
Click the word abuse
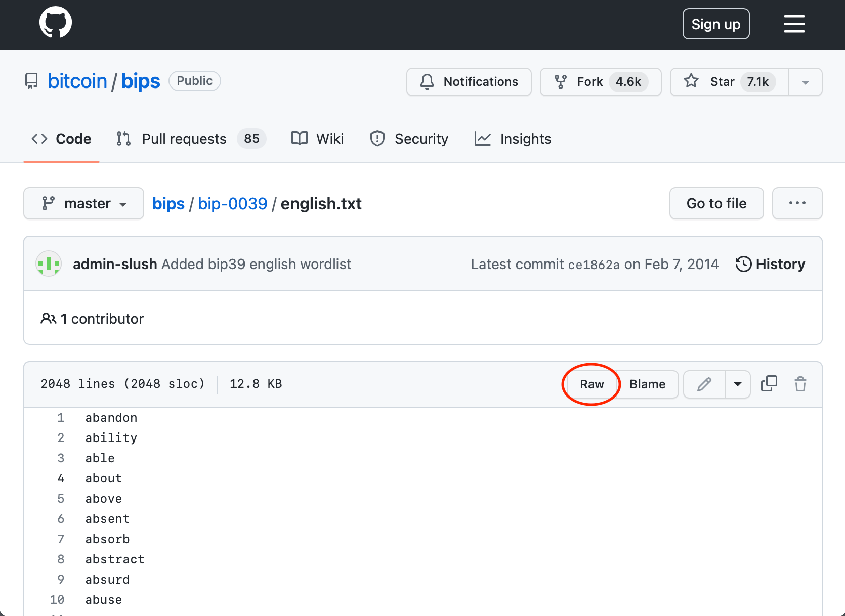pyautogui.click(x=104, y=600)
